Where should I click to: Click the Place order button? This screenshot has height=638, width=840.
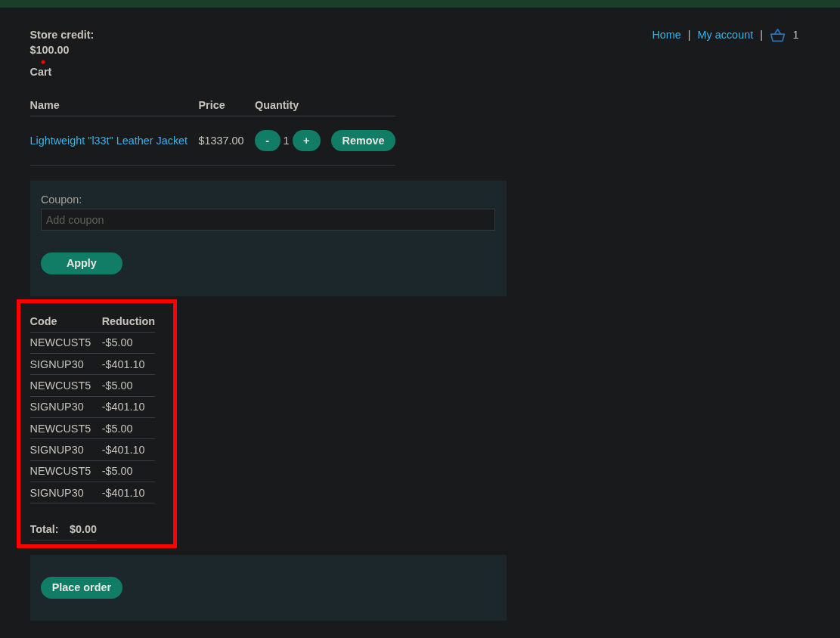82,587
